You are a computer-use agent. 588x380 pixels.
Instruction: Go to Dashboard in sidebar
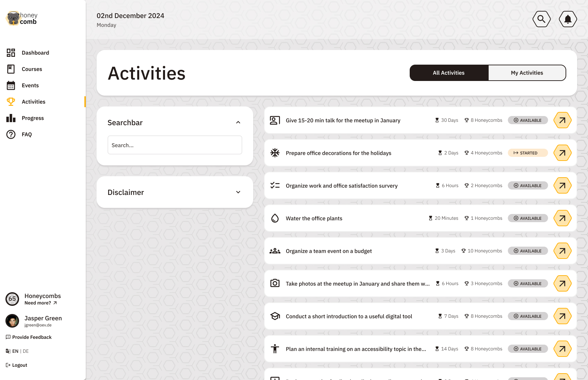pyautogui.click(x=35, y=53)
